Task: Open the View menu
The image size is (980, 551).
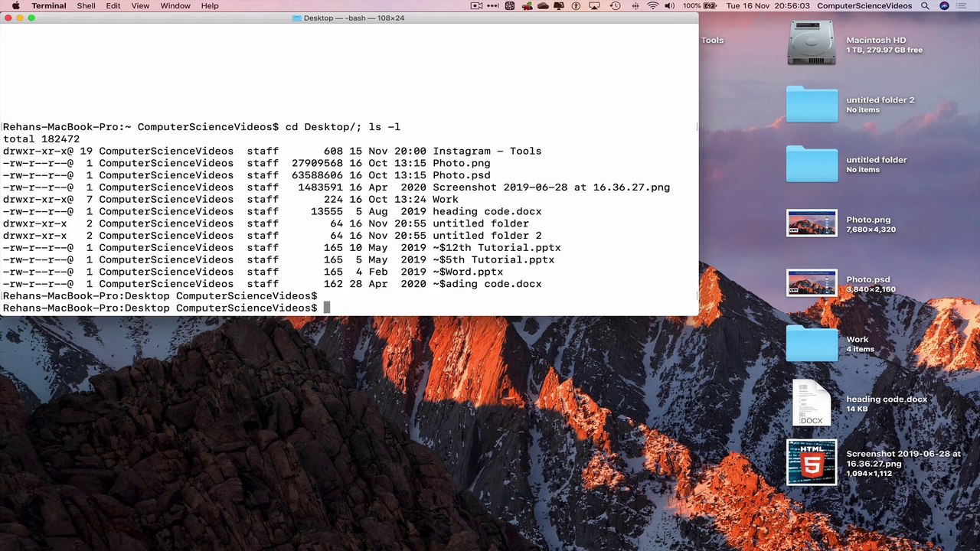Action: 140,5
